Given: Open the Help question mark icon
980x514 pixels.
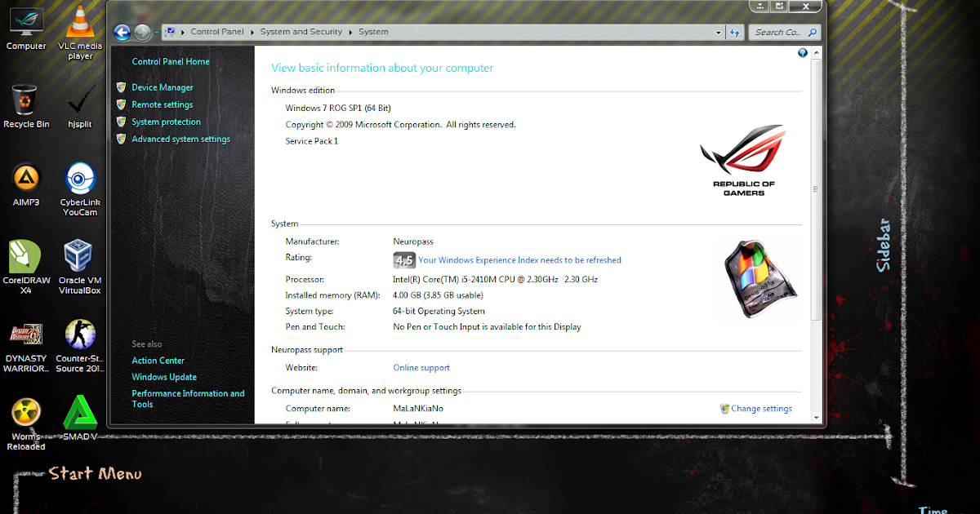Looking at the screenshot, I should tap(803, 53).
